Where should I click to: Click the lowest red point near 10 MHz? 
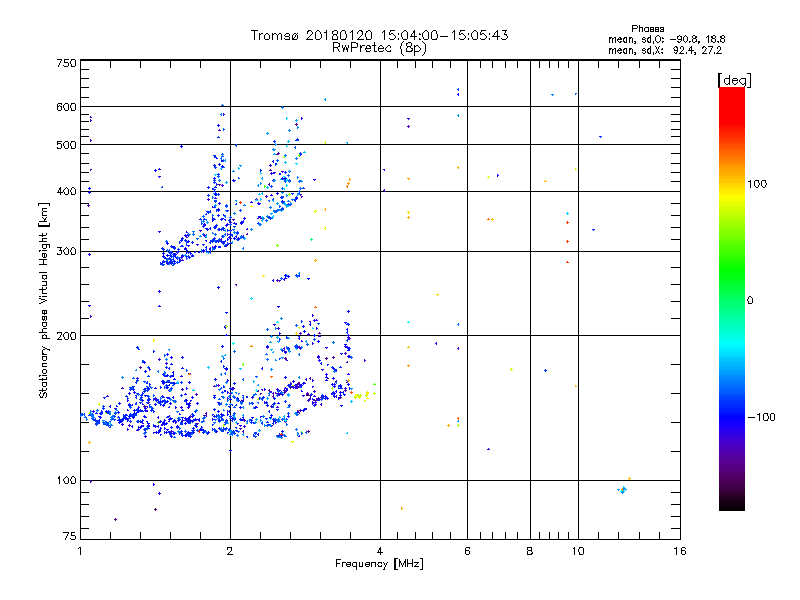567,262
